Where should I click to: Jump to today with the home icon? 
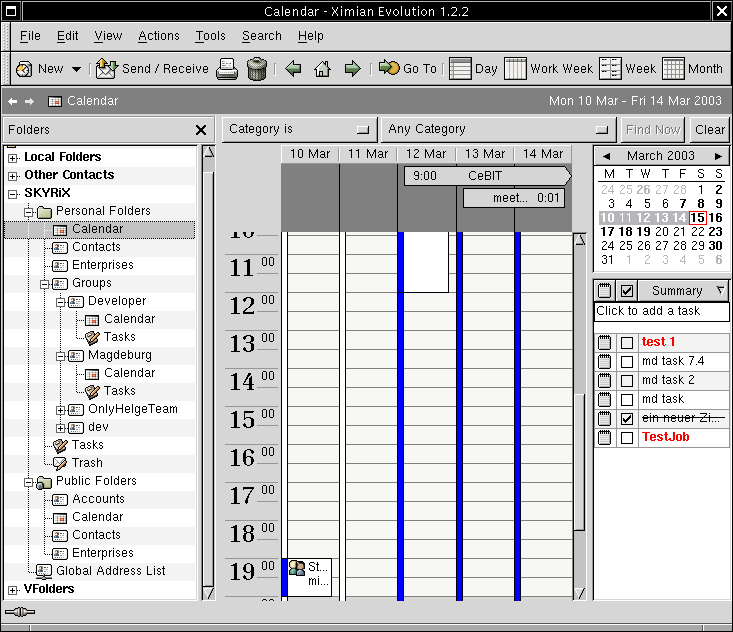pos(322,69)
